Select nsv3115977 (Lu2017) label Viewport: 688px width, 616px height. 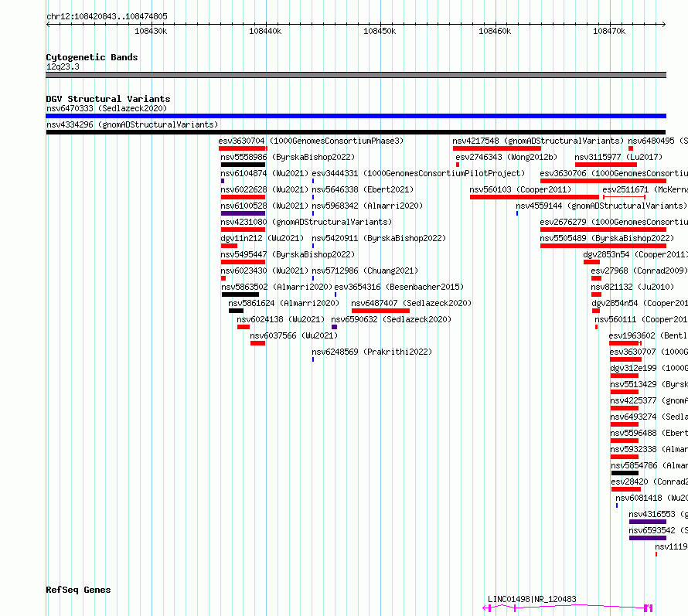pos(618,157)
